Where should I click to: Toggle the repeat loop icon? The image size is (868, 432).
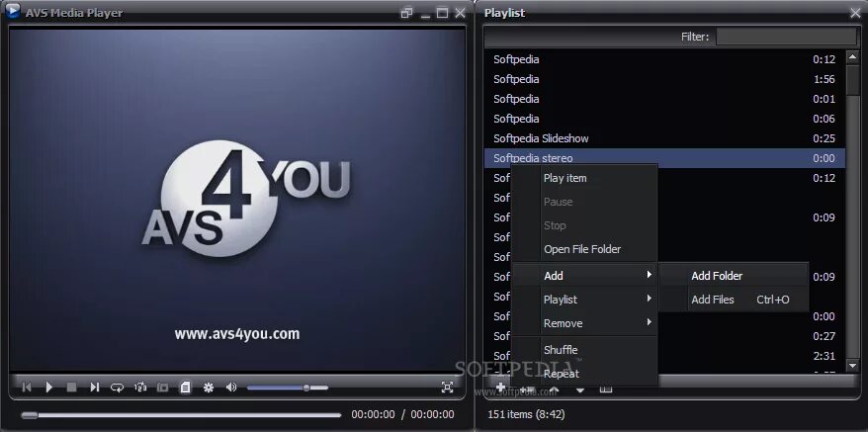coord(117,388)
